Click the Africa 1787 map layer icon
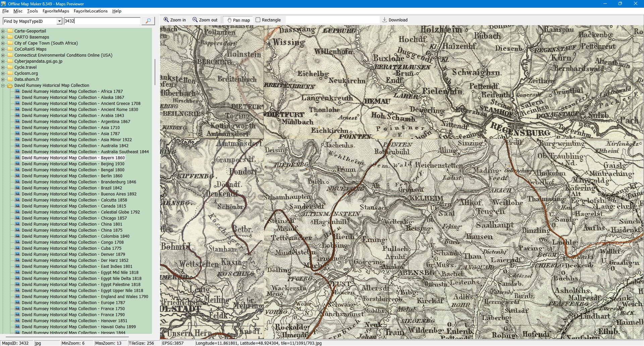The height and width of the screenshot is (346, 644). (x=17, y=91)
